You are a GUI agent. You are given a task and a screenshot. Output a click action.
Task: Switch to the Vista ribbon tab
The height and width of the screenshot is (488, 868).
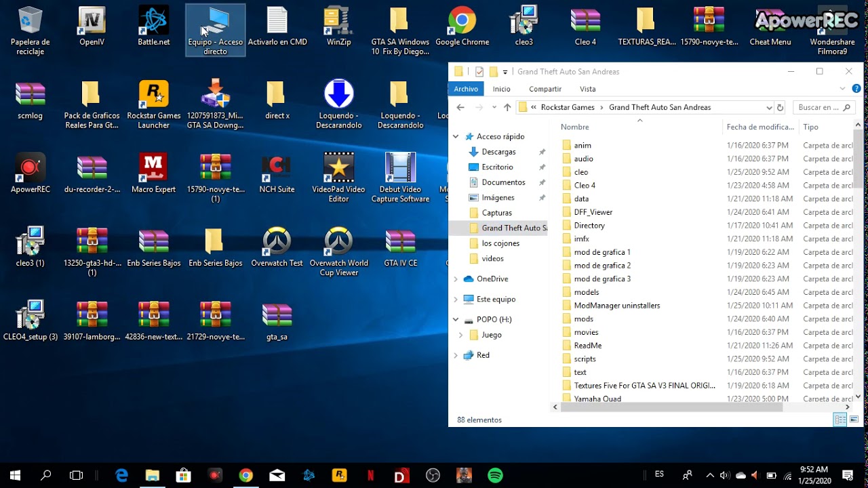click(x=588, y=89)
